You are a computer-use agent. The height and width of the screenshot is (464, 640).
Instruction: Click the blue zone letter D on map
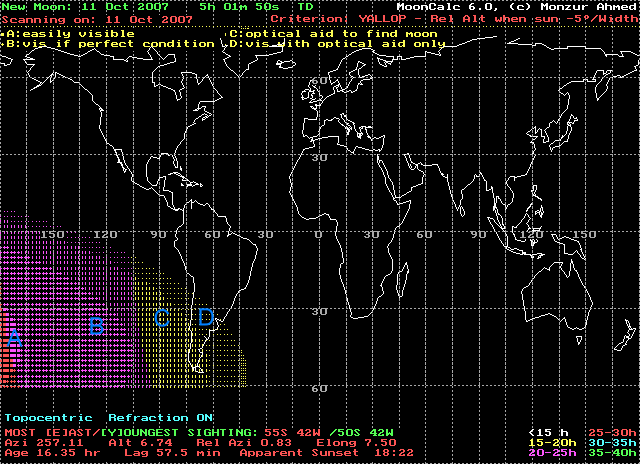pos(205,317)
